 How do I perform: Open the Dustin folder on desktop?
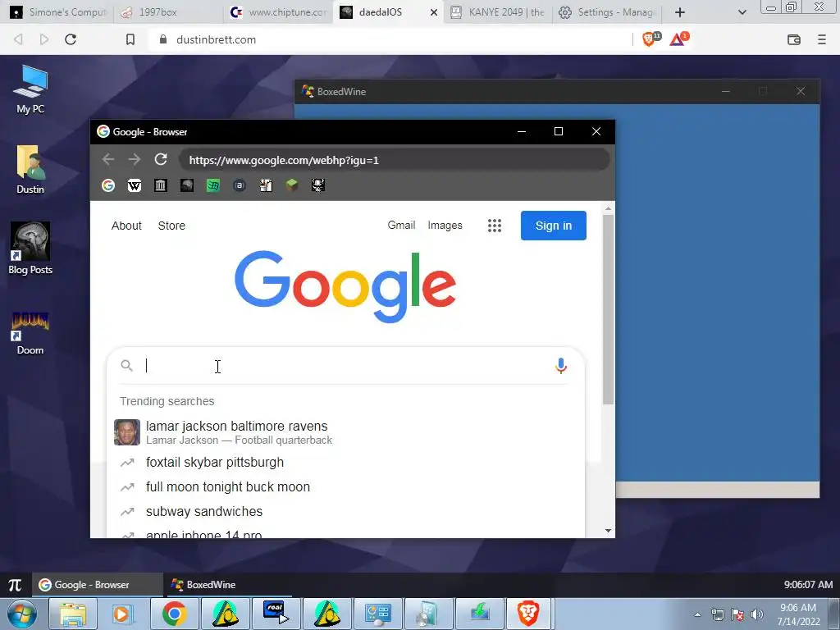[30, 170]
